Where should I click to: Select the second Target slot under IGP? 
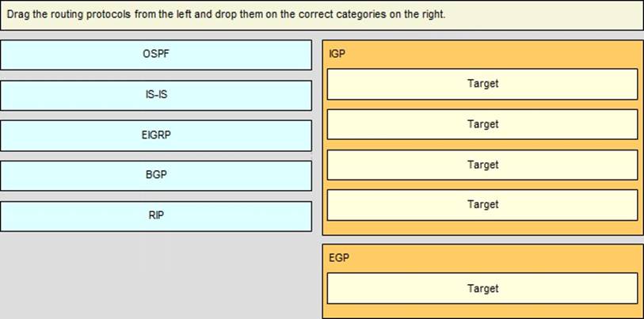(482, 124)
